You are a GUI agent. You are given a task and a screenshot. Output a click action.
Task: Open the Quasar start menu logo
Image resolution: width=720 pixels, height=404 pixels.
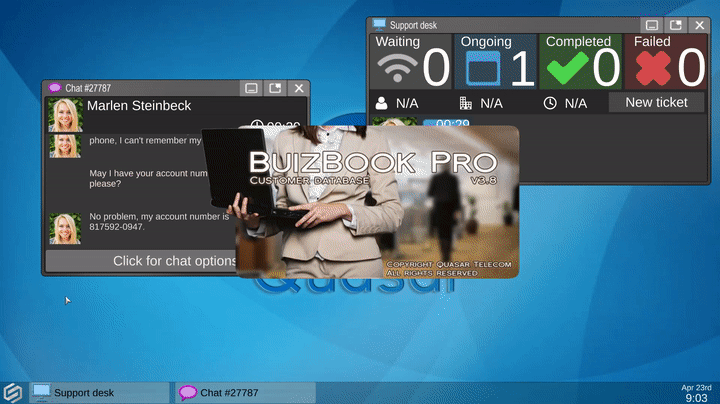point(13,392)
